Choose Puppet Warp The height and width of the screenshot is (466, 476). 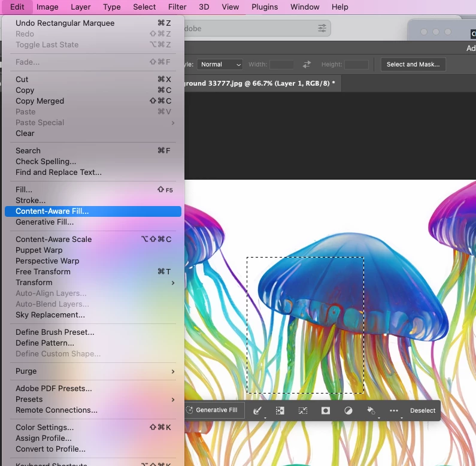click(93, 250)
